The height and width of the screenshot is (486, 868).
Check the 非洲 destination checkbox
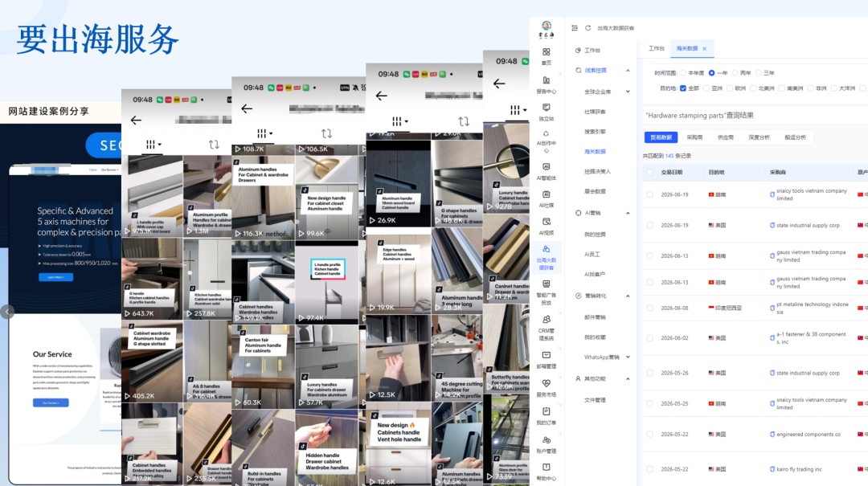[x=810, y=88]
